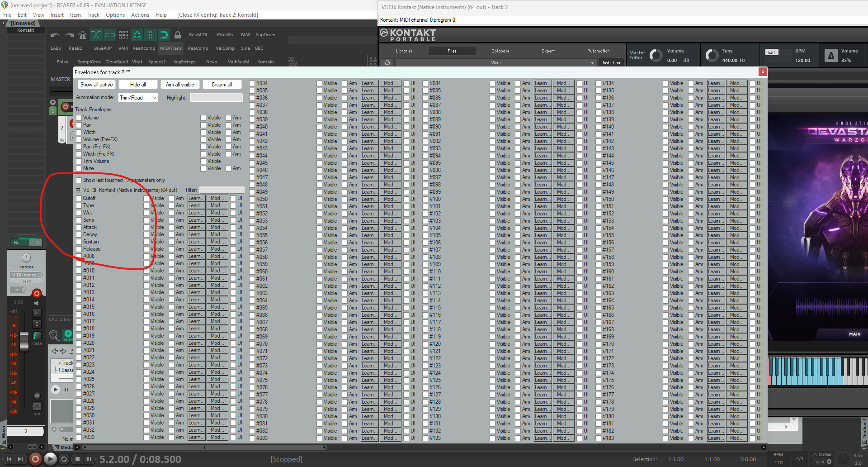Open the Automation mode dropdown
The height and width of the screenshot is (467, 868).
pos(138,98)
